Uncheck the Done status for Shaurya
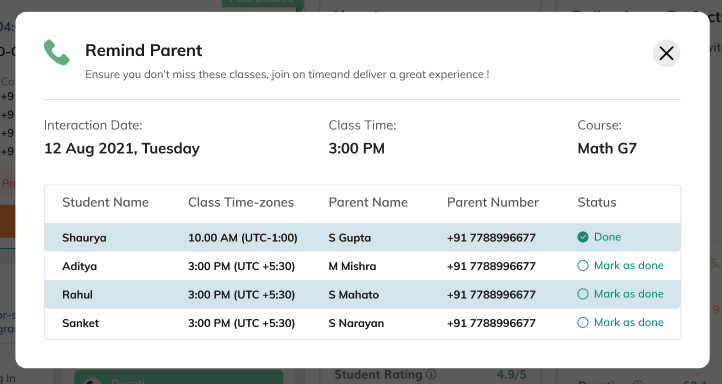 click(599, 237)
